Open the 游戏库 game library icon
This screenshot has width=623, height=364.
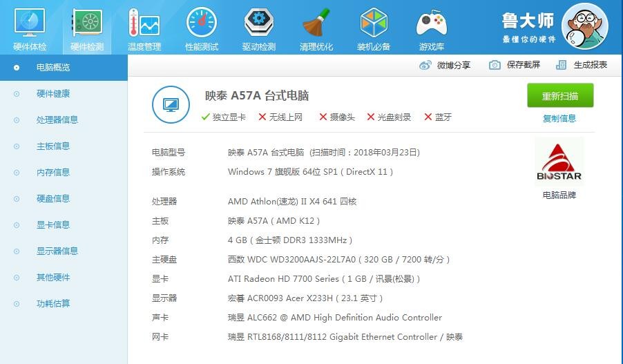tap(432, 24)
